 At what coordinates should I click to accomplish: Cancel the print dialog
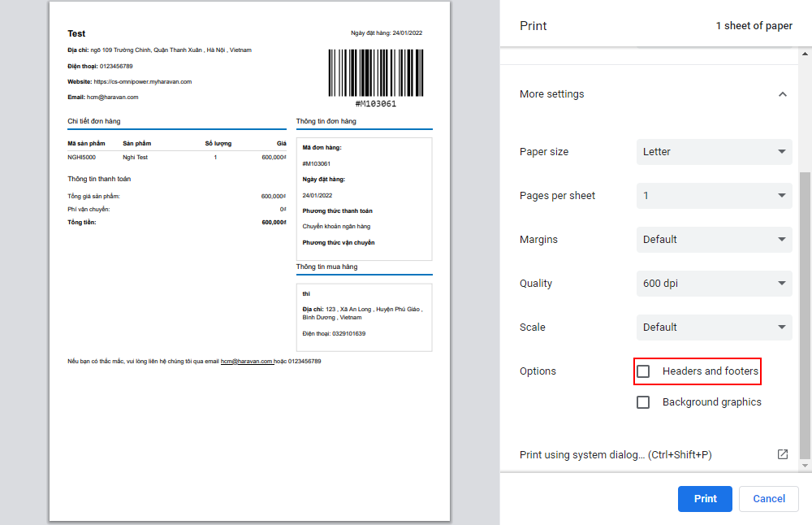pyautogui.click(x=768, y=498)
